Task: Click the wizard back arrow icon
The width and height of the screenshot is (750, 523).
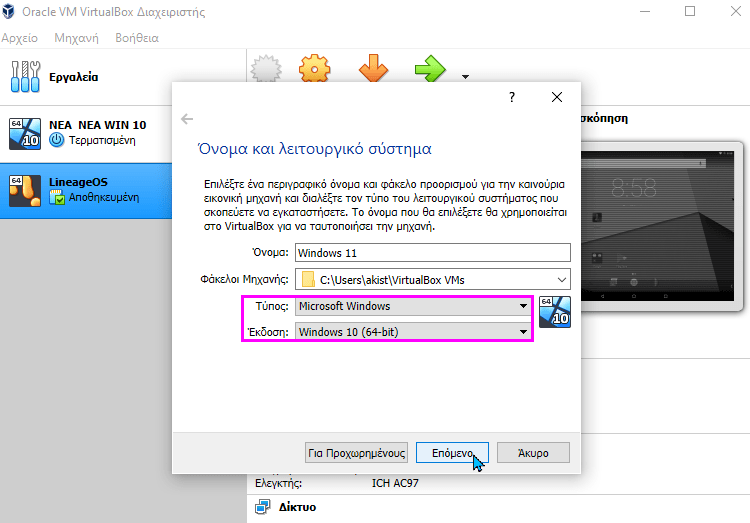Action: [x=187, y=119]
